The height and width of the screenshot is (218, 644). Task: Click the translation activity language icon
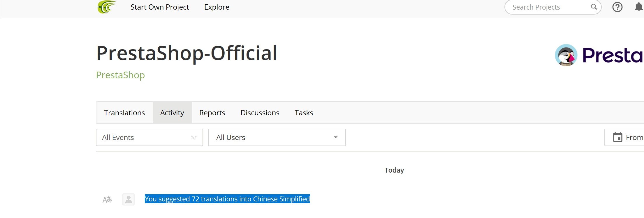point(107,200)
